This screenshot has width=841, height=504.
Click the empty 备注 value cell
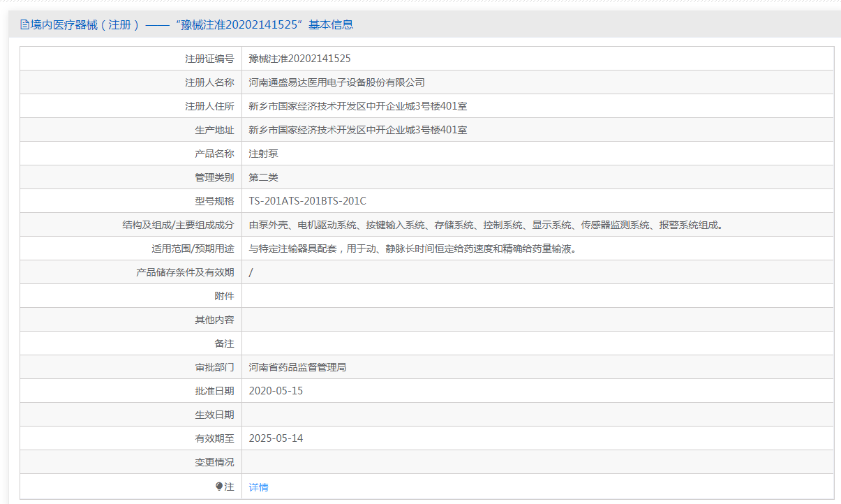(x=537, y=343)
